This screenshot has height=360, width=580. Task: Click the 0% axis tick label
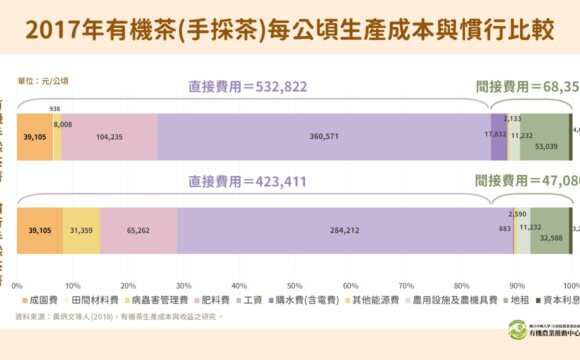click(17, 286)
